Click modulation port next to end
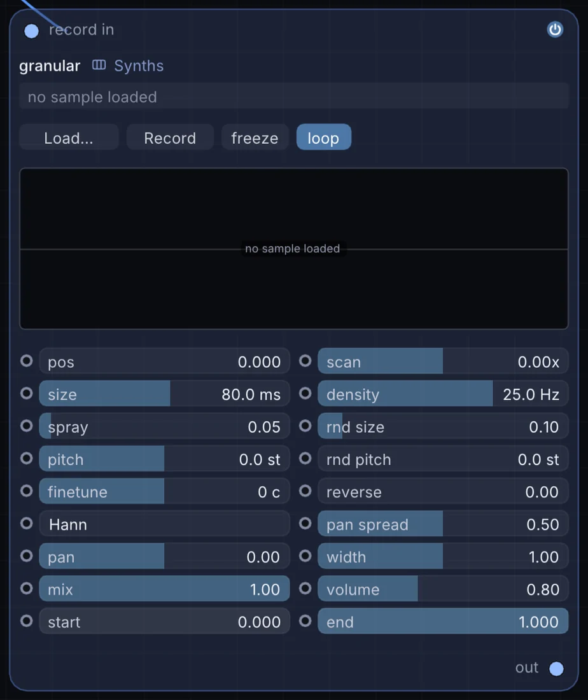Image resolution: width=588 pixels, height=700 pixels. [305, 621]
